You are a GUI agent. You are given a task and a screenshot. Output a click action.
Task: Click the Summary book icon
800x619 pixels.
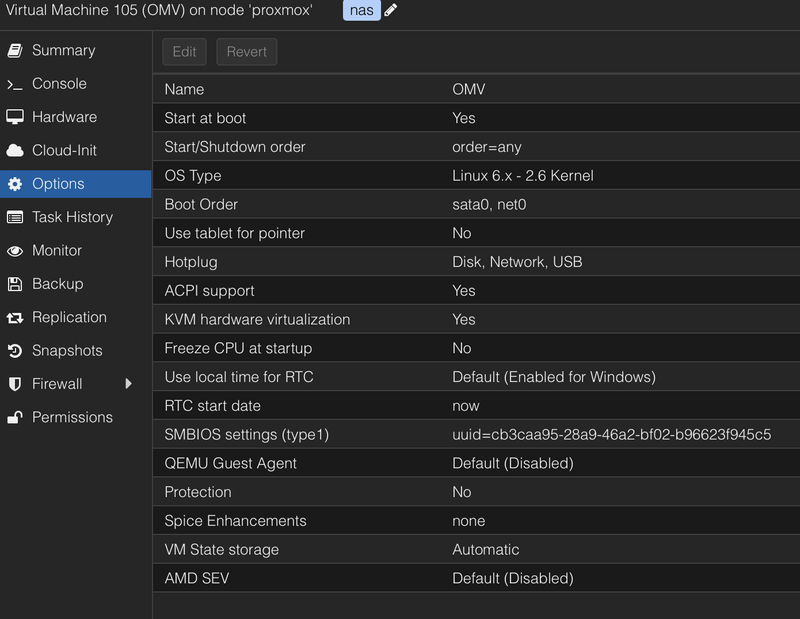pyautogui.click(x=15, y=50)
